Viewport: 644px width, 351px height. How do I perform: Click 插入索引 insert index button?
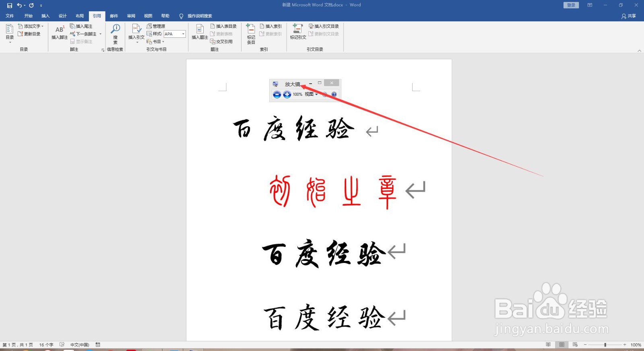coord(270,26)
